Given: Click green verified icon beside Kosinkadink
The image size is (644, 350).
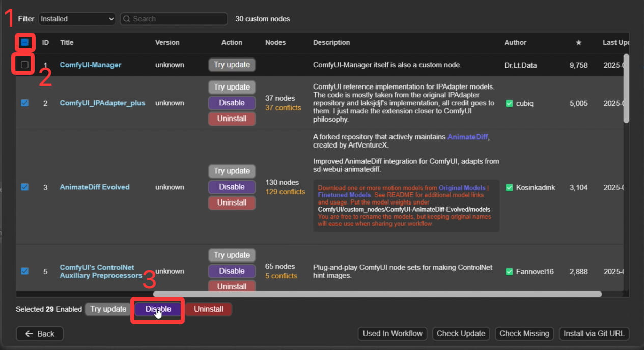Looking at the screenshot, I should 509,187.
